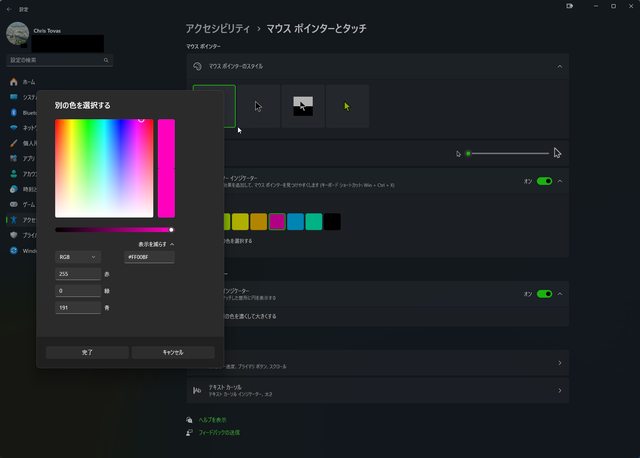
Task: Toggle the mouse indicator switch off
Action: tap(544, 182)
